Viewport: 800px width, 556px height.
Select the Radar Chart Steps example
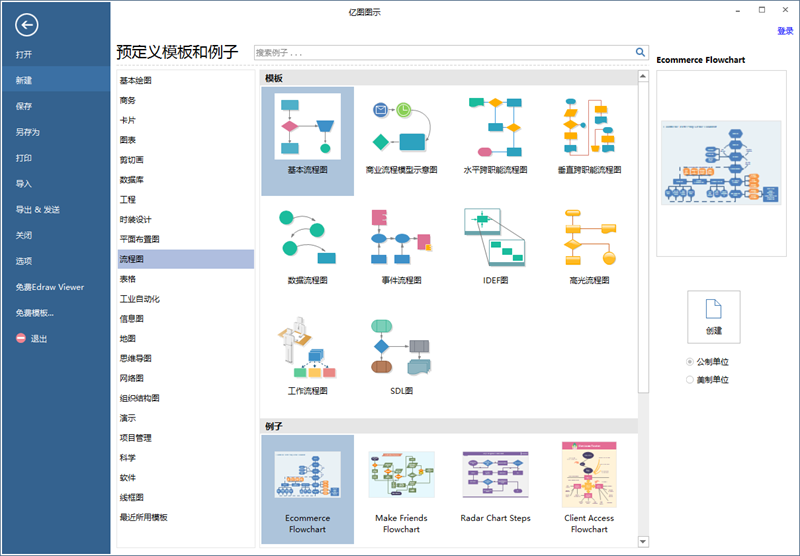click(495, 474)
